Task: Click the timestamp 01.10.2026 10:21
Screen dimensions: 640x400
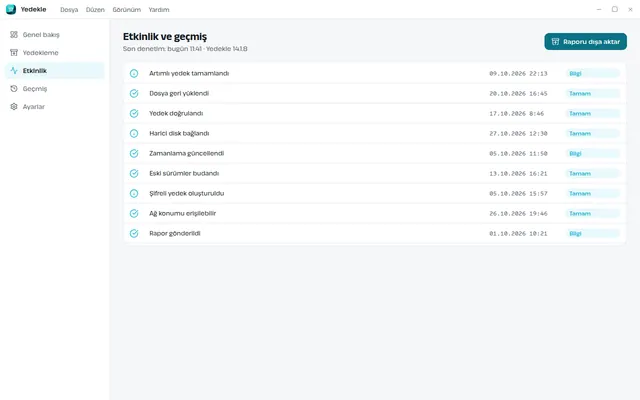Action: click(518, 233)
